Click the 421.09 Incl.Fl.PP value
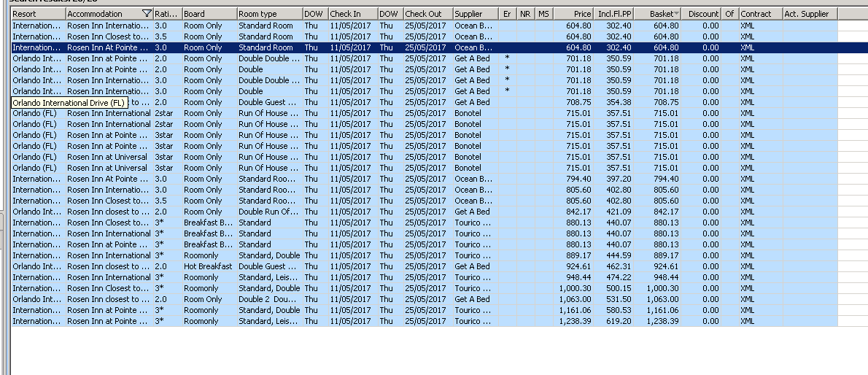Image resolution: width=868 pixels, height=375 pixels. coord(619,212)
